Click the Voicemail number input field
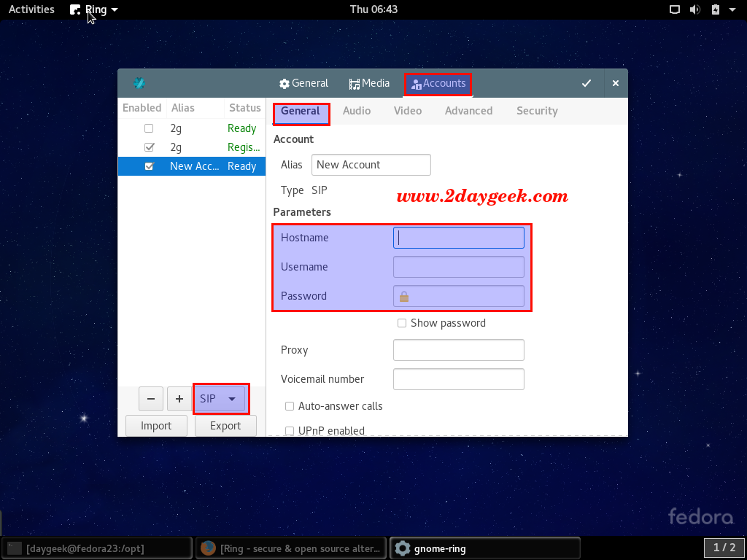This screenshot has height=560, width=747. coord(459,379)
